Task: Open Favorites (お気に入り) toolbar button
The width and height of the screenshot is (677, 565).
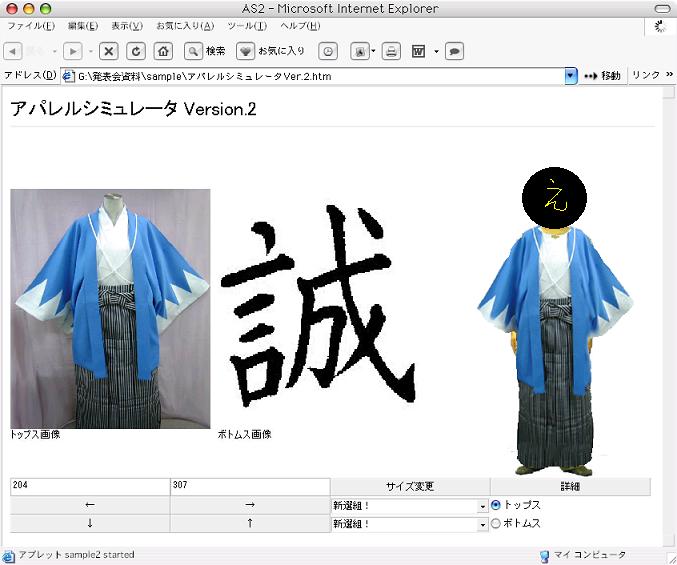Action: click(x=272, y=51)
